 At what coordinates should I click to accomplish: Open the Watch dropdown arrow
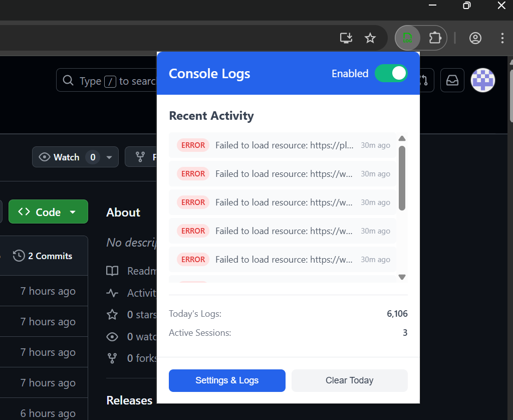(x=109, y=157)
